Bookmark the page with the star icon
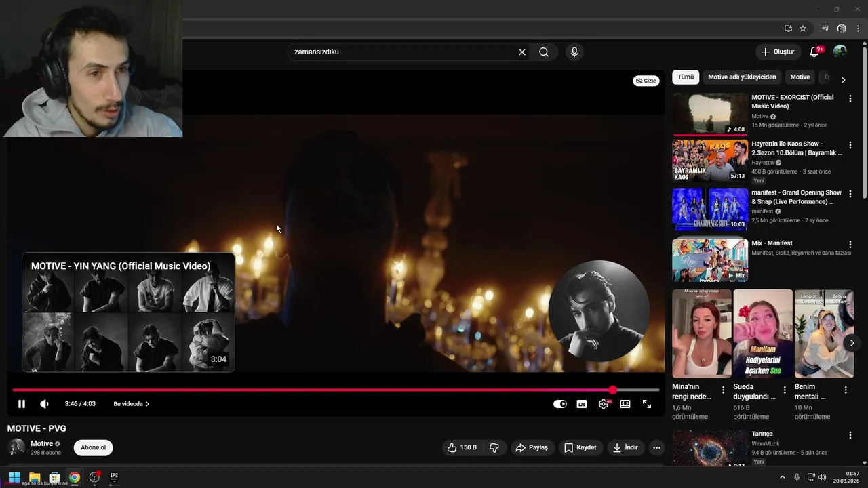The image size is (868, 488). coord(803,28)
